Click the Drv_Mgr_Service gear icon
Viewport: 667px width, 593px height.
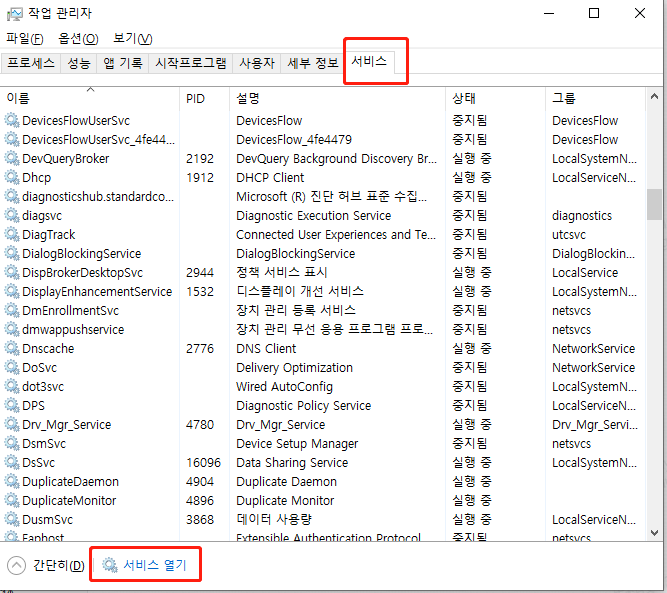(x=12, y=424)
